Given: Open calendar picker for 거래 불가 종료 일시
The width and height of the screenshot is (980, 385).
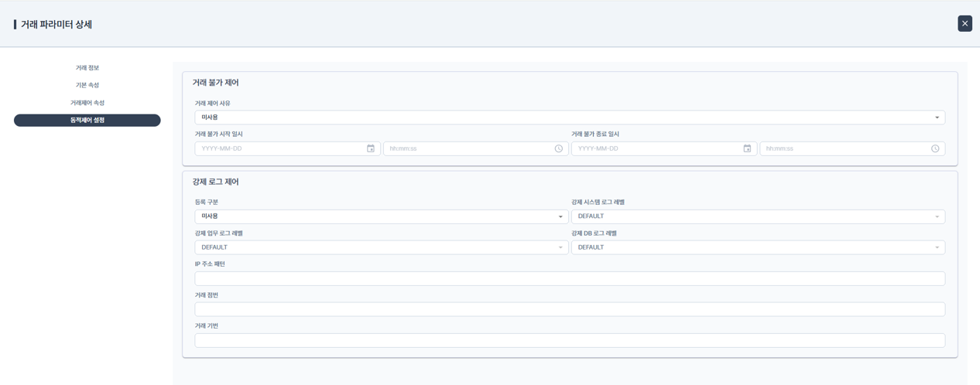Looking at the screenshot, I should click(x=747, y=148).
